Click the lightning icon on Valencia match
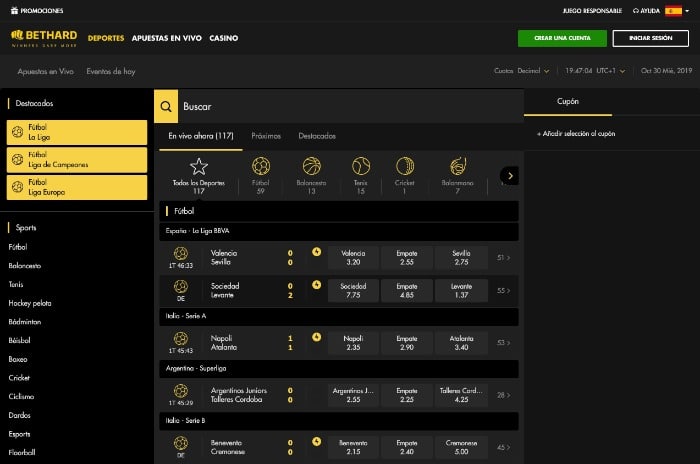This screenshot has width=700, height=464. coord(317,252)
